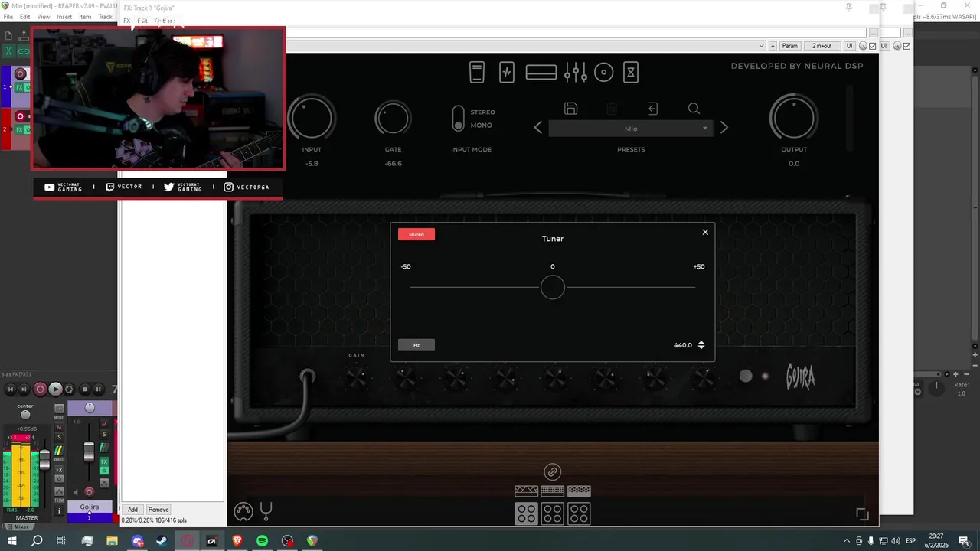The width and height of the screenshot is (980, 551).
Task: Start playback with the Play button
Action: click(x=55, y=390)
